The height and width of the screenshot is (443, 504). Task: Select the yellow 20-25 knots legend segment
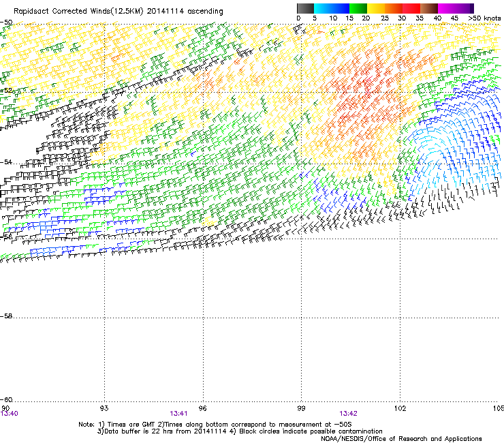pos(376,8)
